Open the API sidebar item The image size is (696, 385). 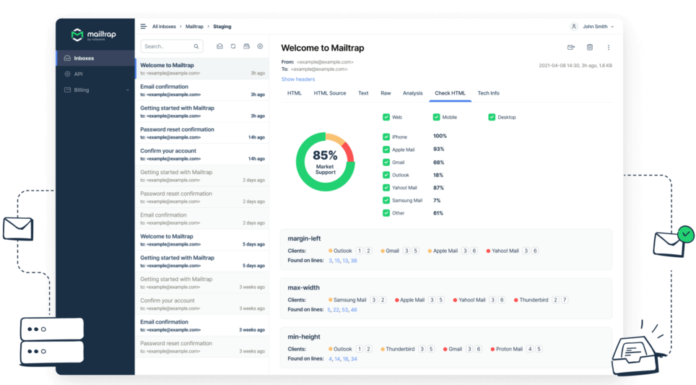(x=95, y=74)
